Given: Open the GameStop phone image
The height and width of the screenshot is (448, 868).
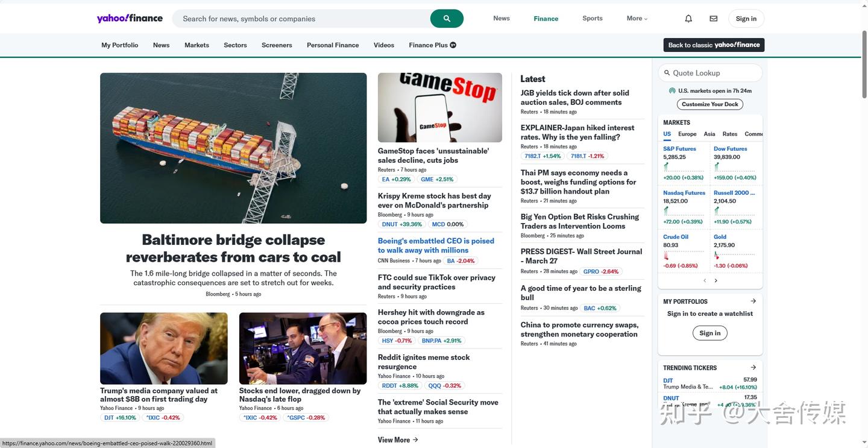Looking at the screenshot, I should pos(440,107).
